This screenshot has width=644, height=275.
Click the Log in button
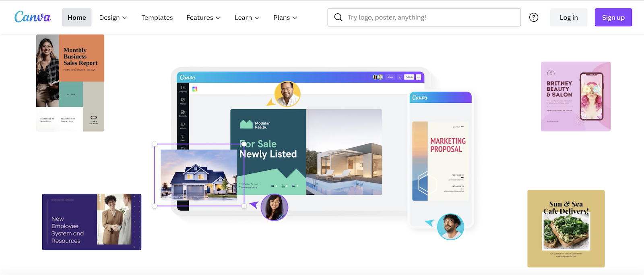click(x=569, y=17)
